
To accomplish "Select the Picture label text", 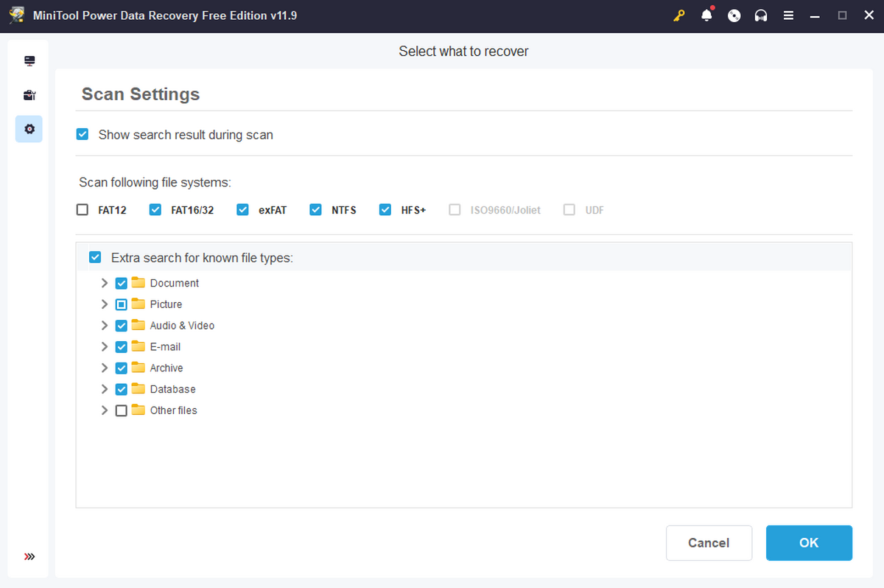I will tap(166, 304).
